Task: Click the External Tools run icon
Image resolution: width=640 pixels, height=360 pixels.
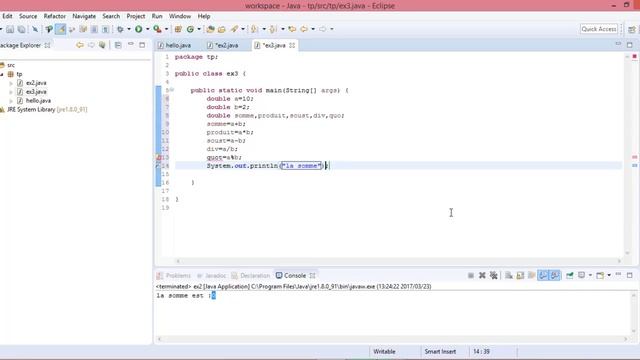Action: click(157, 29)
